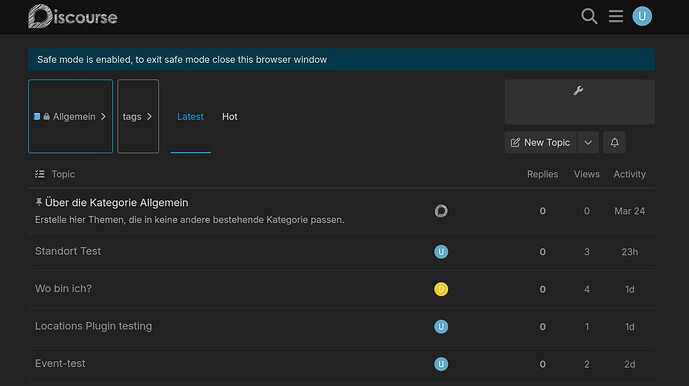
Task: Open poster avatar on Standort Test row
Action: (441, 252)
